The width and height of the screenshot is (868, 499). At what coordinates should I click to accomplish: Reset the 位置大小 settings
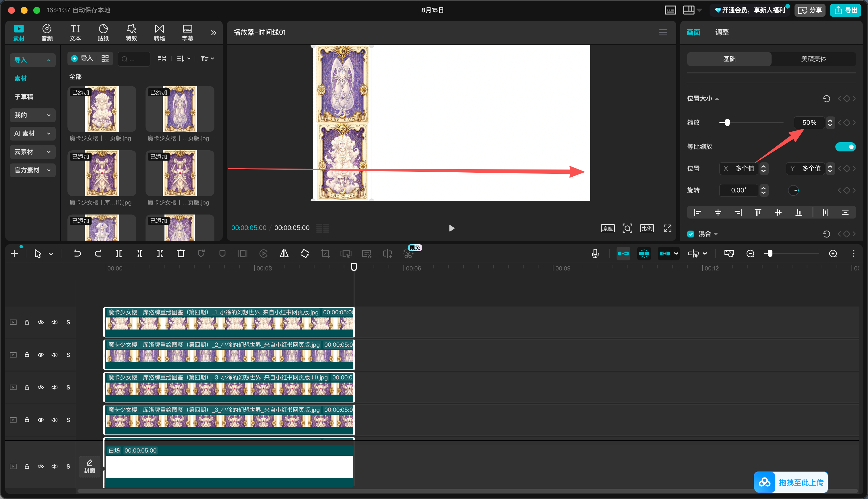tap(826, 99)
